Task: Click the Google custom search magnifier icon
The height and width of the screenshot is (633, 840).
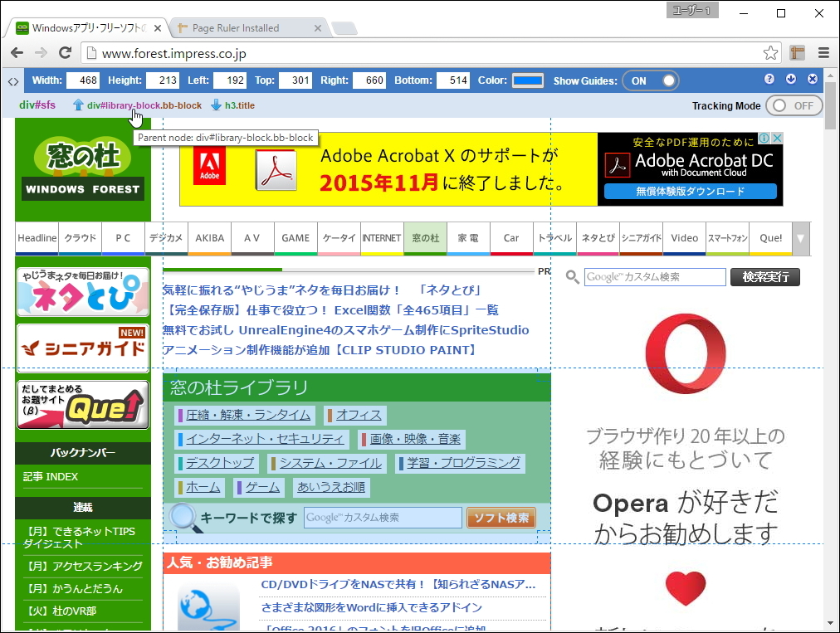Action: click(573, 277)
